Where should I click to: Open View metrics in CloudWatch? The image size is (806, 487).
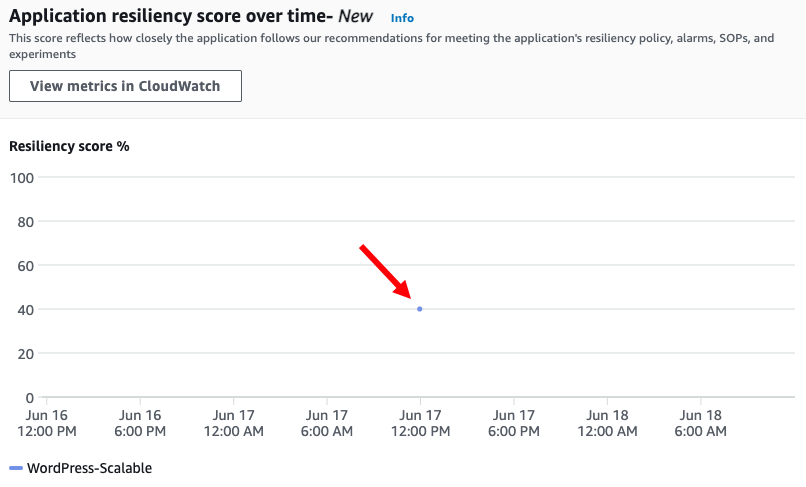[125, 86]
